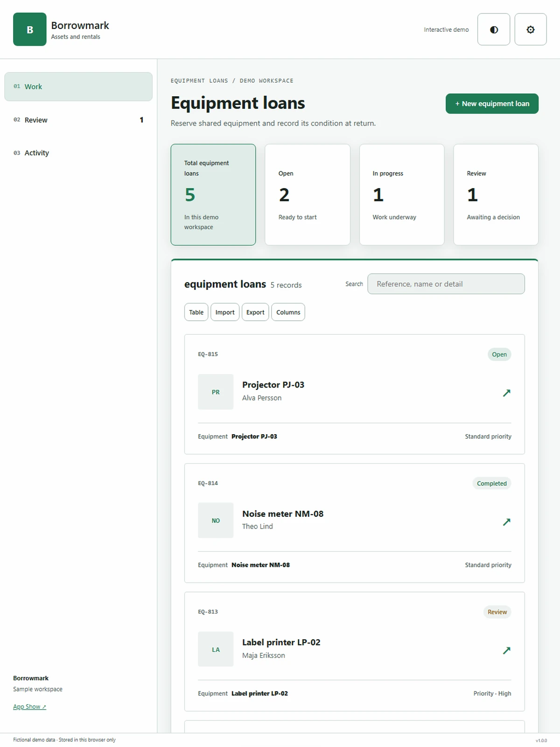Viewport: 560px width, 747px height.
Task: Follow the App Show link
Action: tap(30, 707)
